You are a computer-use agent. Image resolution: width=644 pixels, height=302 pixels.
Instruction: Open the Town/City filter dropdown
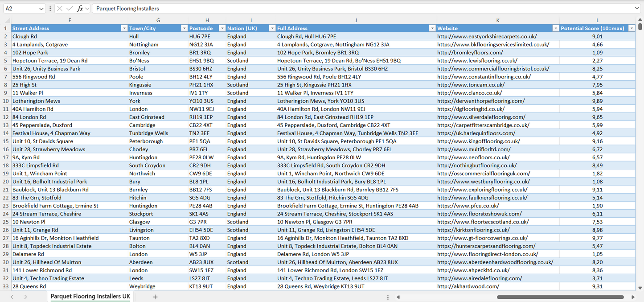click(x=184, y=28)
